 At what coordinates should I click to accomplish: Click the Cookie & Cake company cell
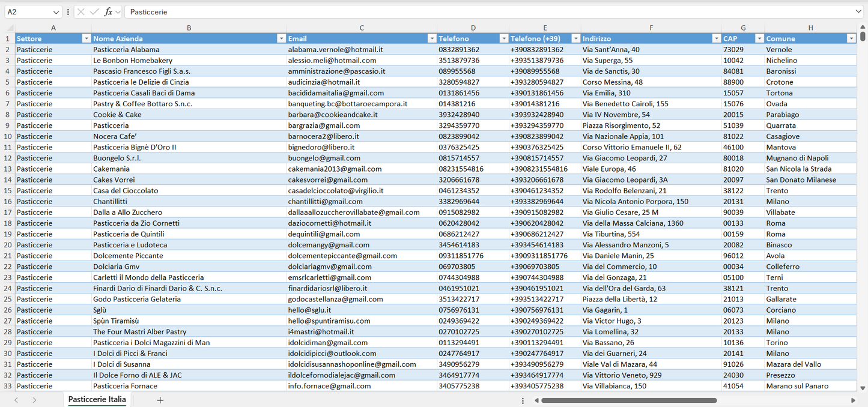pyautogui.click(x=189, y=115)
